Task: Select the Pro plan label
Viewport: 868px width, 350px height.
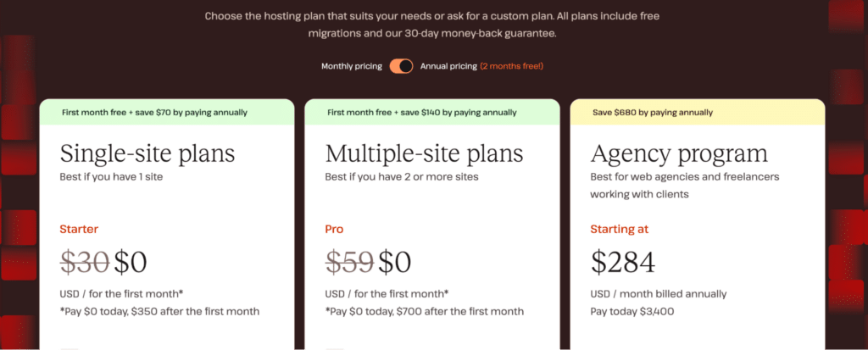Action: tap(334, 229)
